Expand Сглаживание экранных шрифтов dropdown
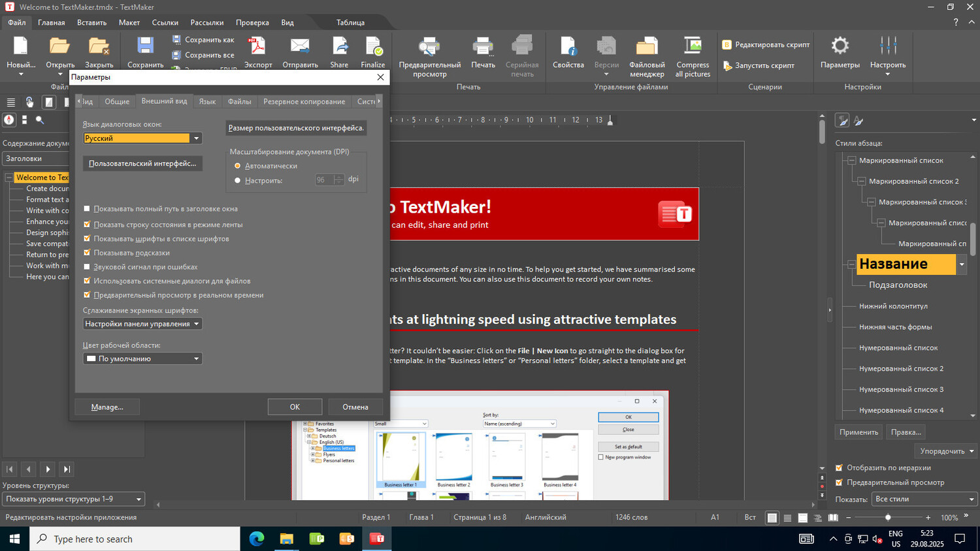980x551 pixels. tap(142, 324)
